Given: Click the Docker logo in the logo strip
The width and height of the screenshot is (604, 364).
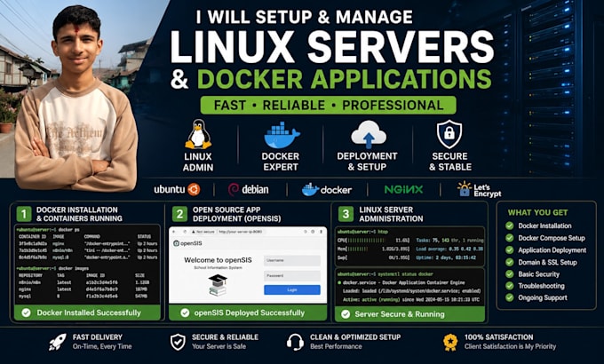Looking at the screenshot, I should tap(326, 189).
